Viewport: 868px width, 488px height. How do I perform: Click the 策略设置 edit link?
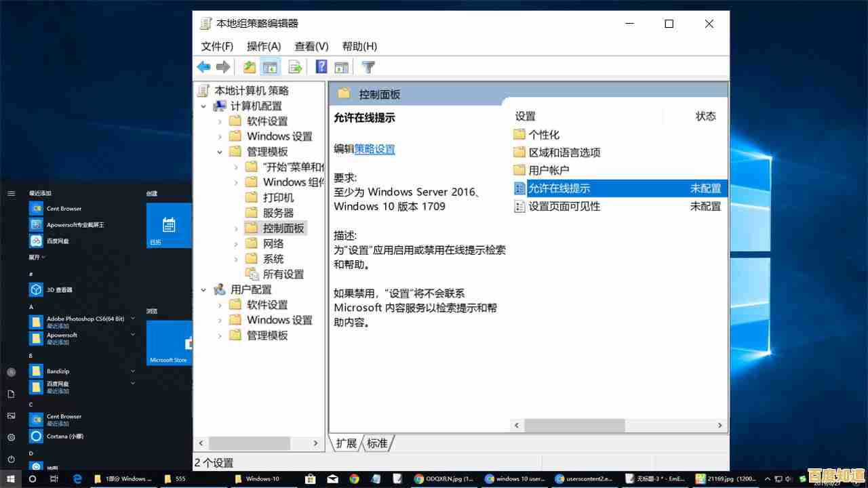pos(374,148)
